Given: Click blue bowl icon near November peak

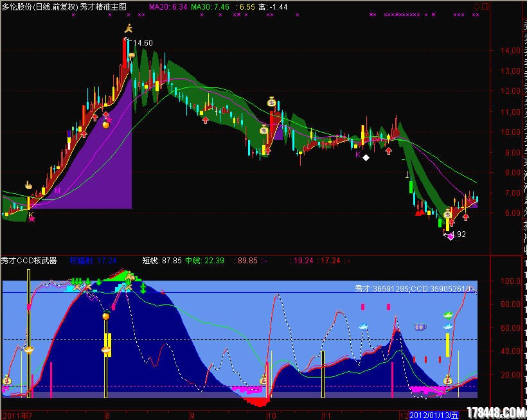Looking at the screenshot, I should (x=363, y=326).
